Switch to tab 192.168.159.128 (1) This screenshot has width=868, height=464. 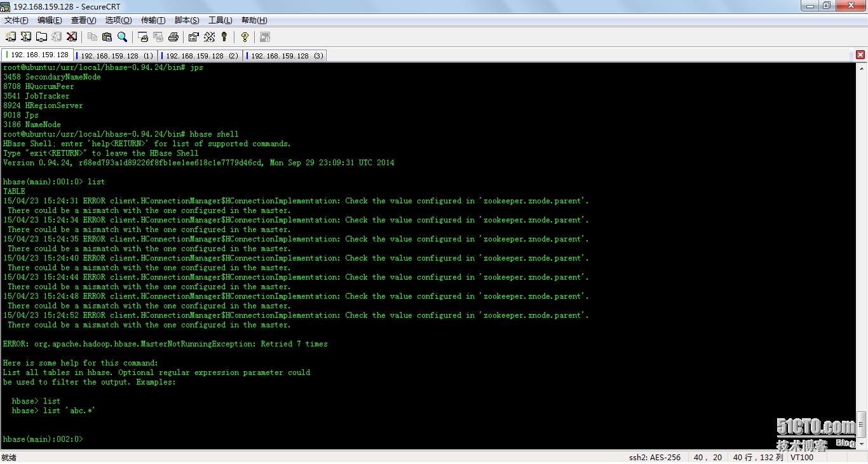click(116, 56)
